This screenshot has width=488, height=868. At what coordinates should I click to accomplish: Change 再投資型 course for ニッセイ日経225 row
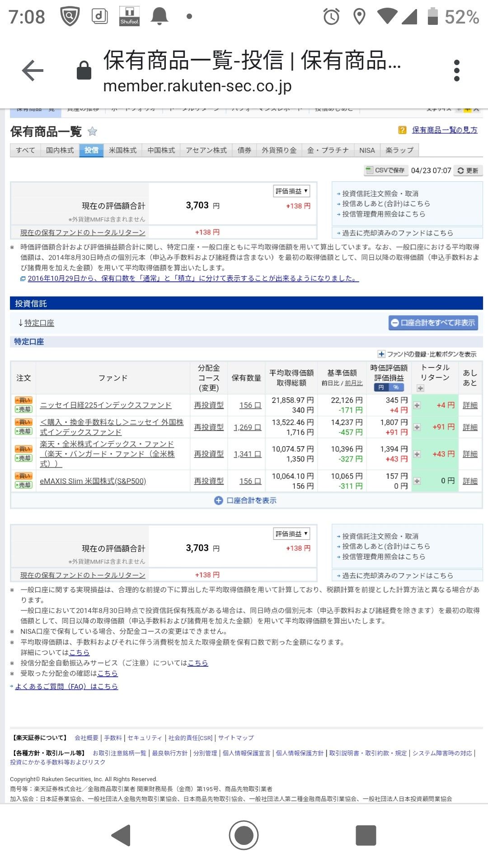click(x=209, y=405)
